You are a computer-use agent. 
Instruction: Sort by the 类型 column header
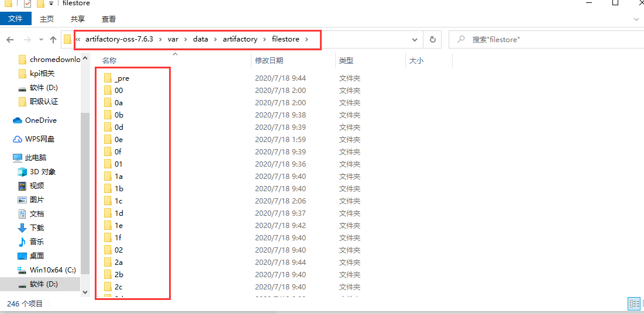(x=346, y=61)
